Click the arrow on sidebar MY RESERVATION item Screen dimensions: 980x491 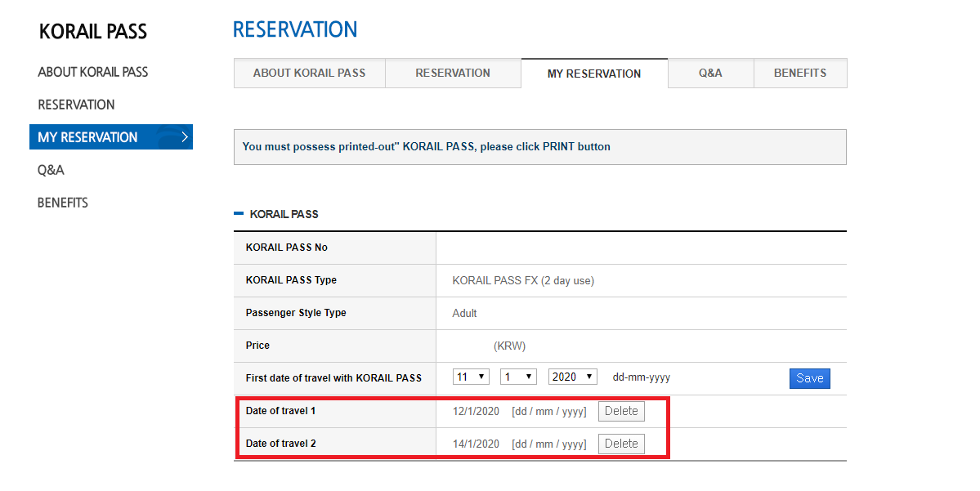tap(185, 137)
